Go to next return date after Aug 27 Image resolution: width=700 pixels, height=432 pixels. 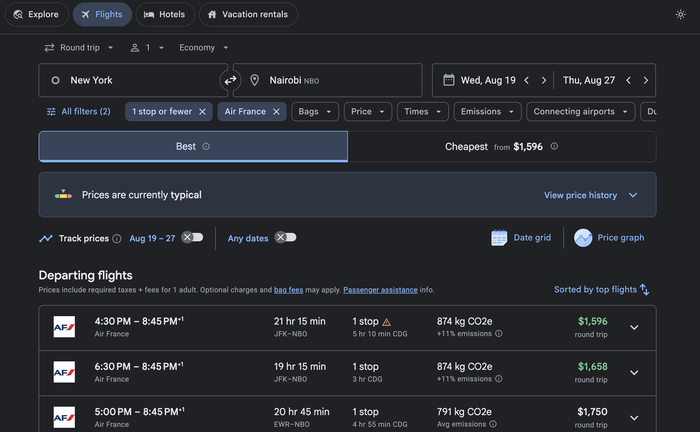click(646, 80)
